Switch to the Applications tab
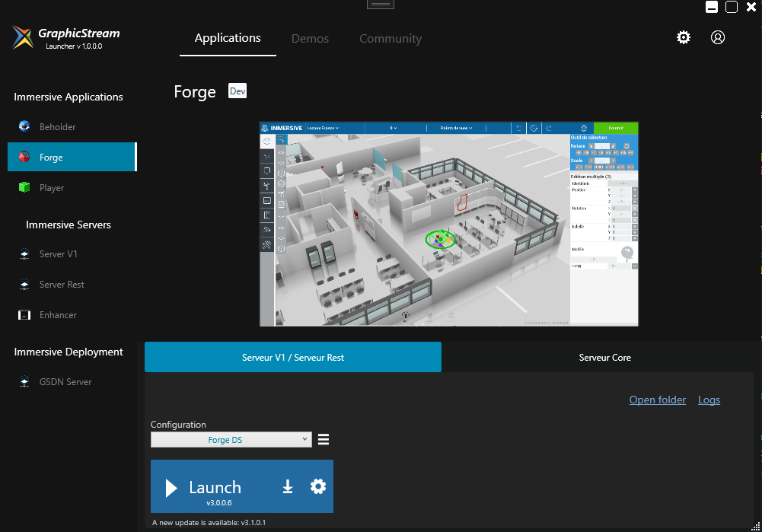Screen dimensions: 762x532 228,38
